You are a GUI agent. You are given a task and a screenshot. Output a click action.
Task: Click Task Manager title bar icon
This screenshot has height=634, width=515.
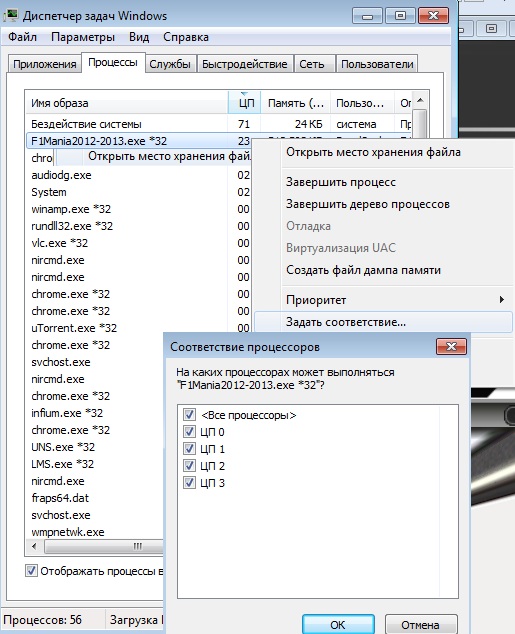click(11, 15)
